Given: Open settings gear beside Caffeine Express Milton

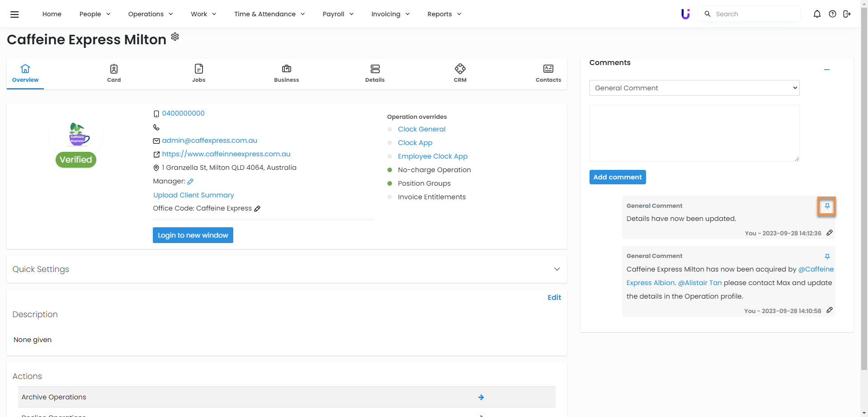Looking at the screenshot, I should tap(175, 37).
